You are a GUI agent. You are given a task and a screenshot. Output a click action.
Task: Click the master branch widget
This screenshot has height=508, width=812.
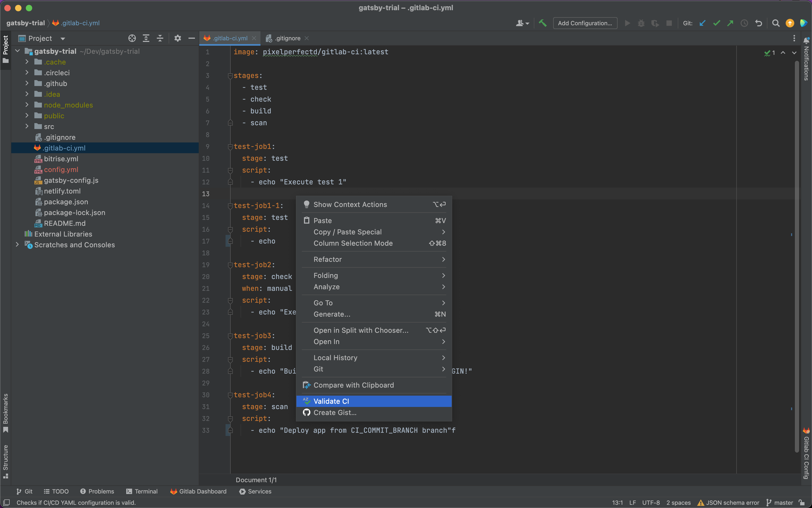point(780,503)
